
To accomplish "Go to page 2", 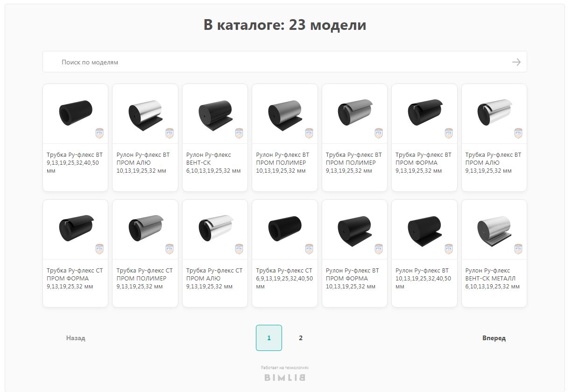I will (301, 338).
